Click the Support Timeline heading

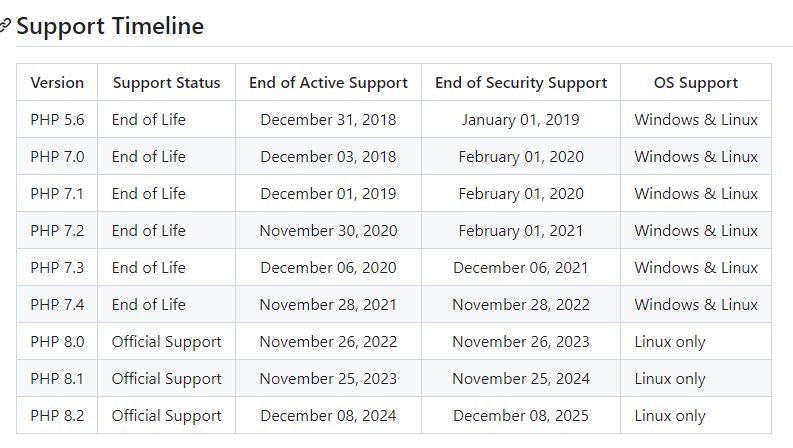click(110, 27)
